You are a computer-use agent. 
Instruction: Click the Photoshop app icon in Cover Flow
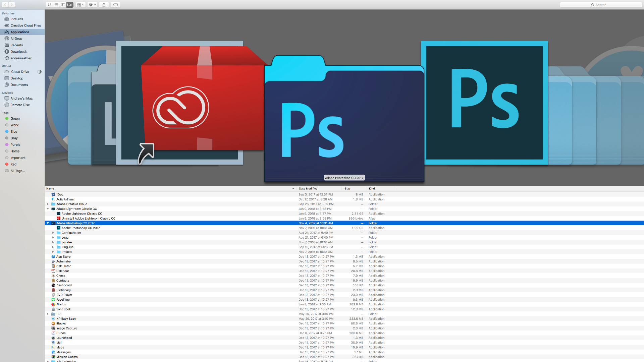[x=484, y=103]
